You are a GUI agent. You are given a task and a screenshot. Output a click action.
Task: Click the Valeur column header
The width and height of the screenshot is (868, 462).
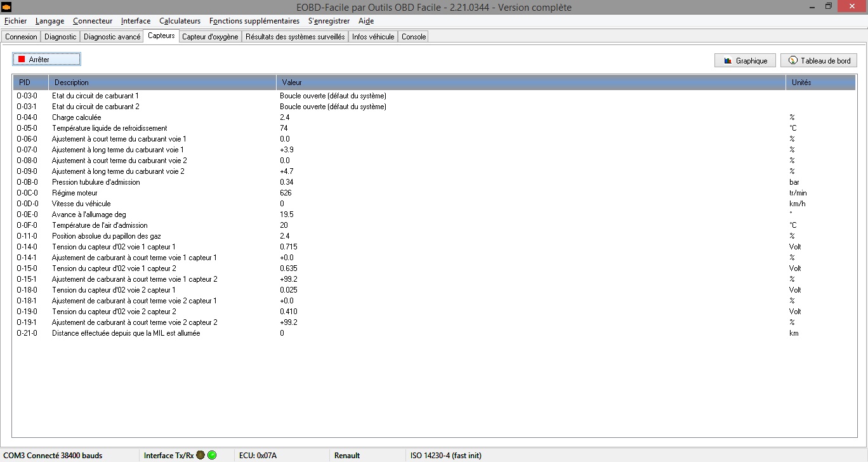pos(530,82)
